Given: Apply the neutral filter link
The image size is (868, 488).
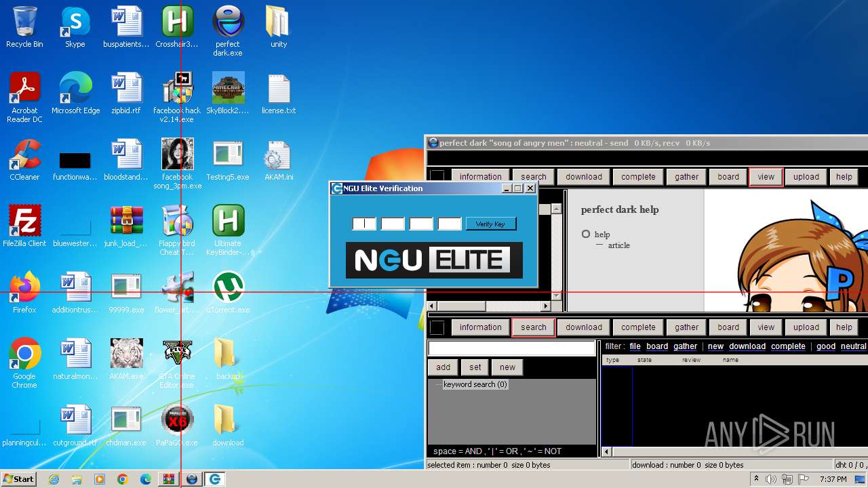Looking at the screenshot, I should (x=854, y=346).
